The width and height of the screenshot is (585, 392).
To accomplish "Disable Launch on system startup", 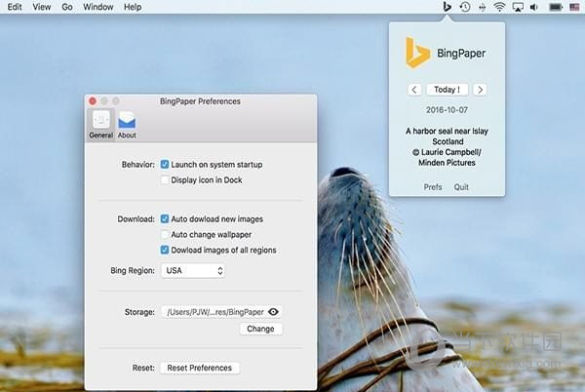I will coord(165,165).
